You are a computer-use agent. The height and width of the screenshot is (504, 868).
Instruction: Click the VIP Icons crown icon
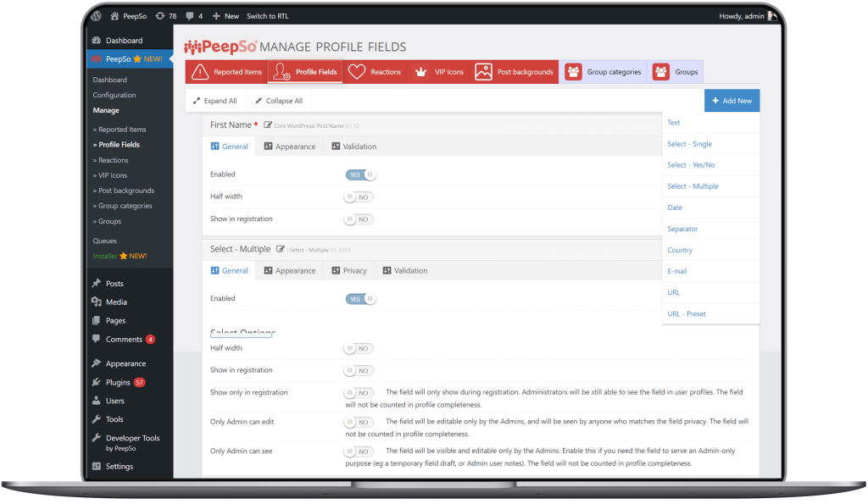(x=420, y=72)
